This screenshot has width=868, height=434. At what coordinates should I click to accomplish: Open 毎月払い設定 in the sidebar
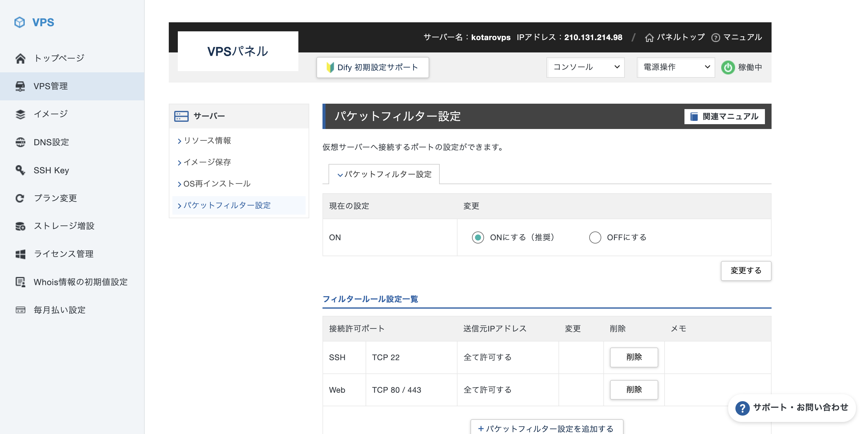pos(72,310)
